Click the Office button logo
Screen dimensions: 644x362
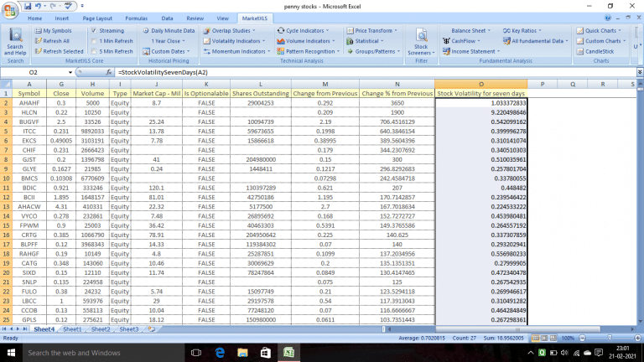10,10
